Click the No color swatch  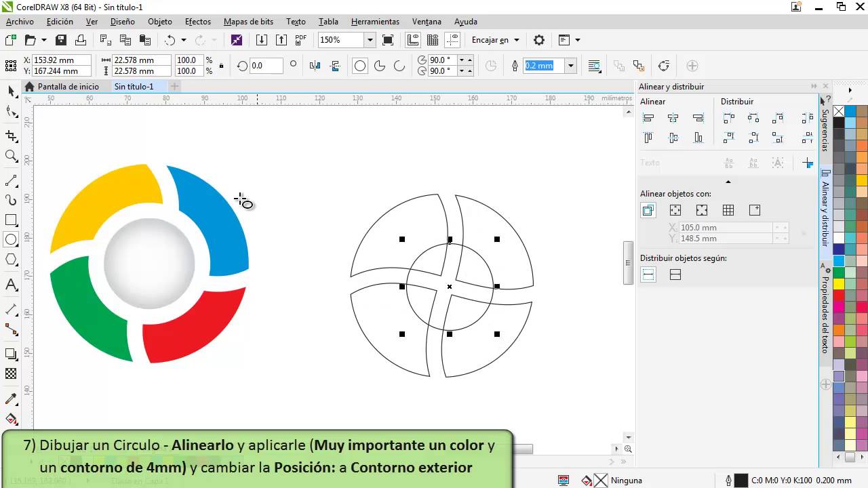coord(839,111)
